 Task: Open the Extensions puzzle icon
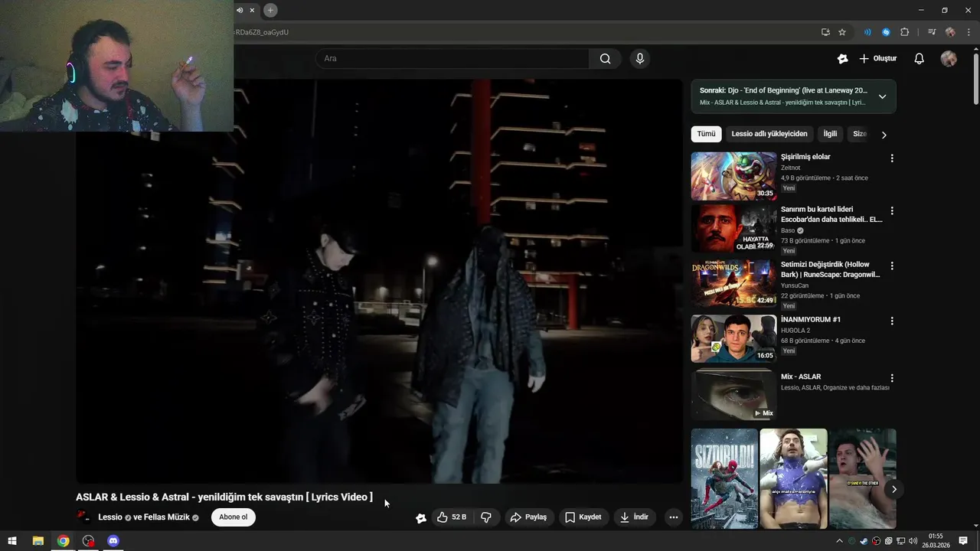(x=904, y=32)
